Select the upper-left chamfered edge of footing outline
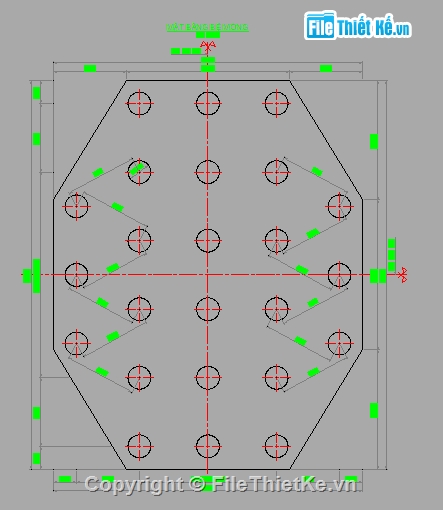Image resolution: width=443 pixels, height=510 pixels. [90, 140]
